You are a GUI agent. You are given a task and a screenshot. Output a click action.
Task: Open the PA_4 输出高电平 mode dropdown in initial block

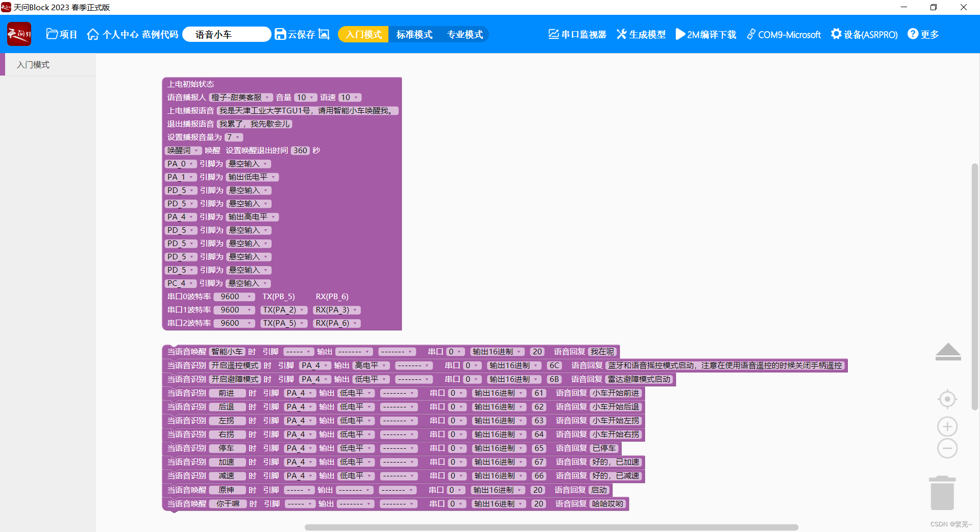[x=252, y=217]
